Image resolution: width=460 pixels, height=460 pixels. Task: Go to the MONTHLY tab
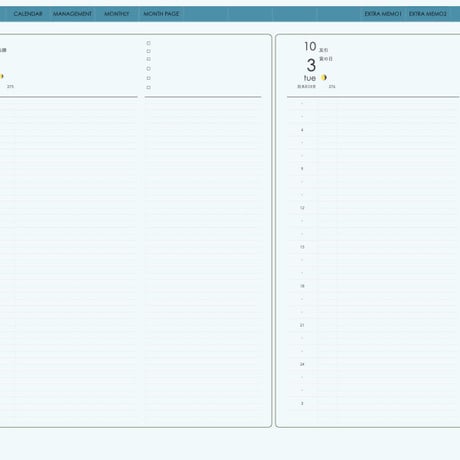(x=117, y=14)
